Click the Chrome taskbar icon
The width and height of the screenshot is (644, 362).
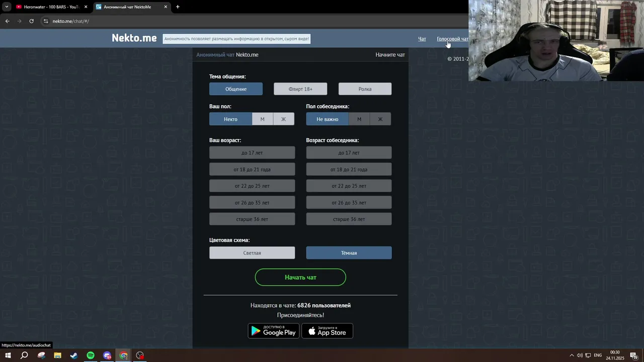(x=123, y=355)
